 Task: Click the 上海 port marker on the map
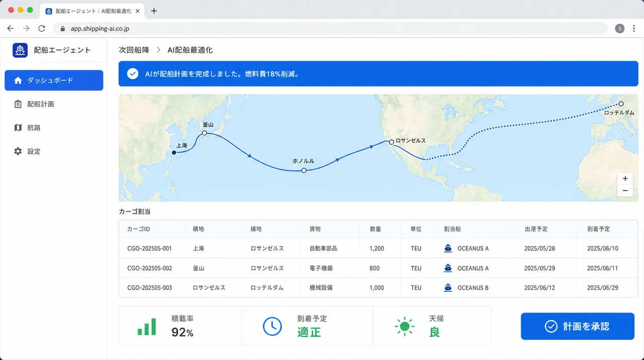click(x=174, y=152)
